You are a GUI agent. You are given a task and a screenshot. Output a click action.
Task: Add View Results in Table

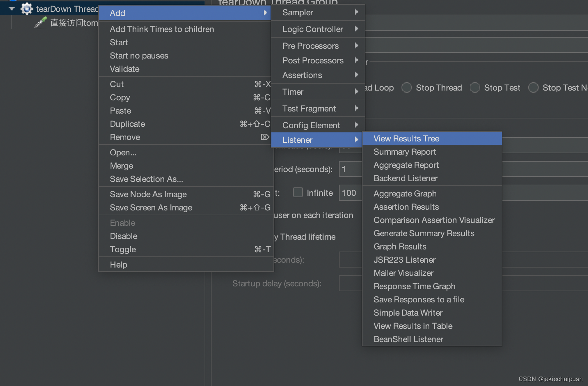432,326
